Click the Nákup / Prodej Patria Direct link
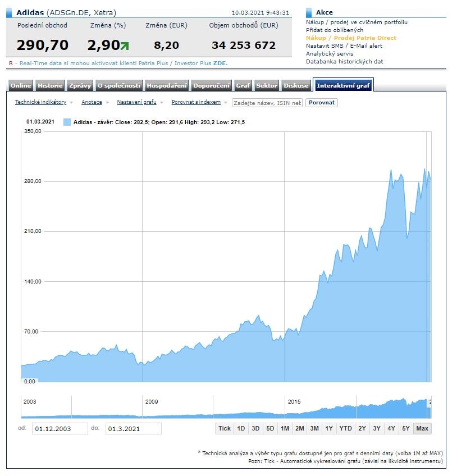 coord(351,38)
